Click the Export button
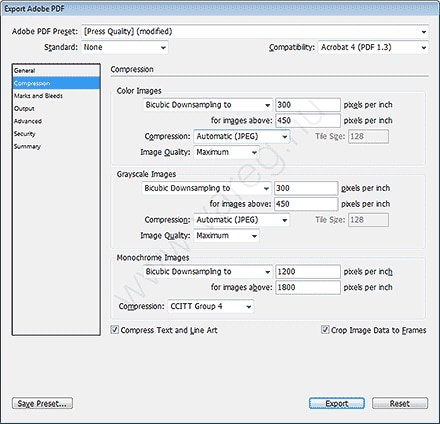The image size is (440, 424). click(337, 403)
